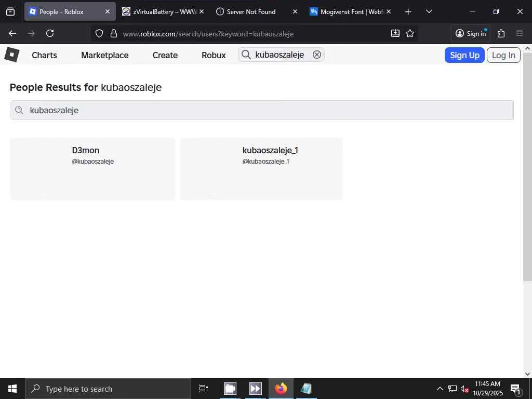Bookmark this page with the star icon

point(410,33)
